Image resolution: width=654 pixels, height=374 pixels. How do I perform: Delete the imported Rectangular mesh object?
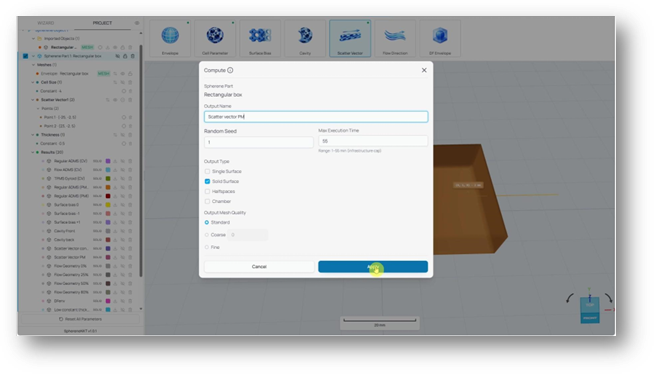click(x=130, y=47)
